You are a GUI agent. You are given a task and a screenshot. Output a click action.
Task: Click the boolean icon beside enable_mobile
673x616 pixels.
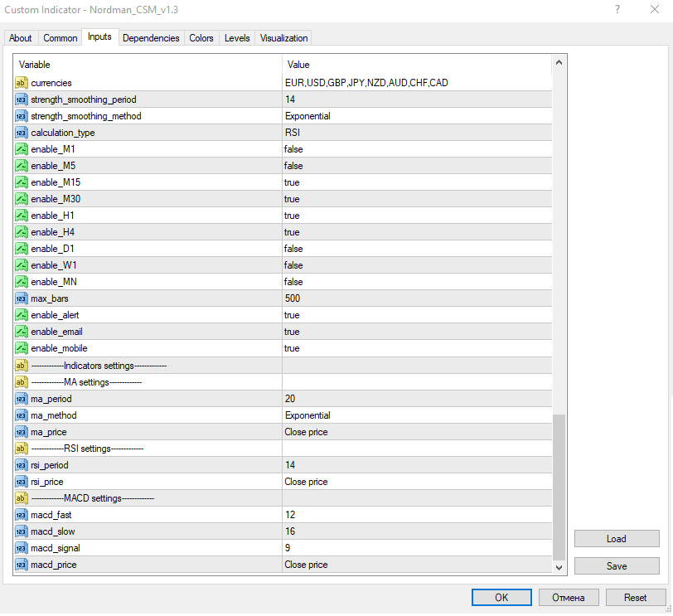tap(21, 348)
